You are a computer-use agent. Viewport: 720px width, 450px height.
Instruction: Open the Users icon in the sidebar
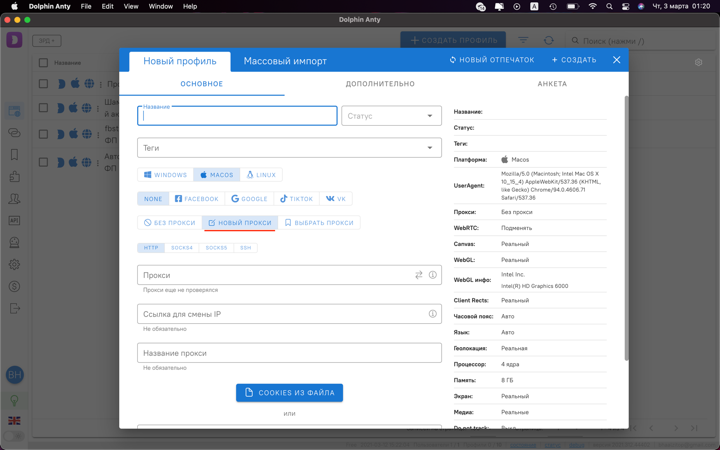[x=14, y=198]
